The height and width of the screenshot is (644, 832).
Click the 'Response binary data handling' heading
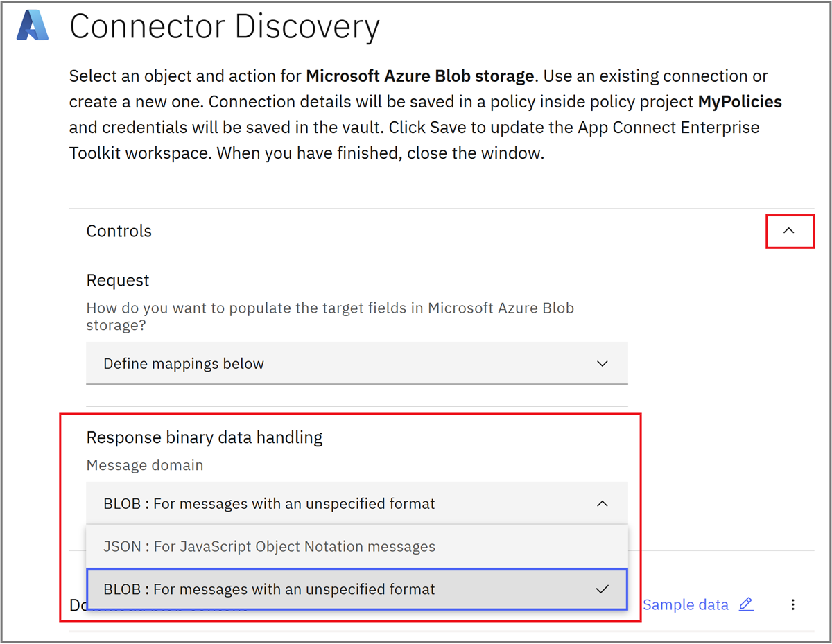click(x=204, y=437)
